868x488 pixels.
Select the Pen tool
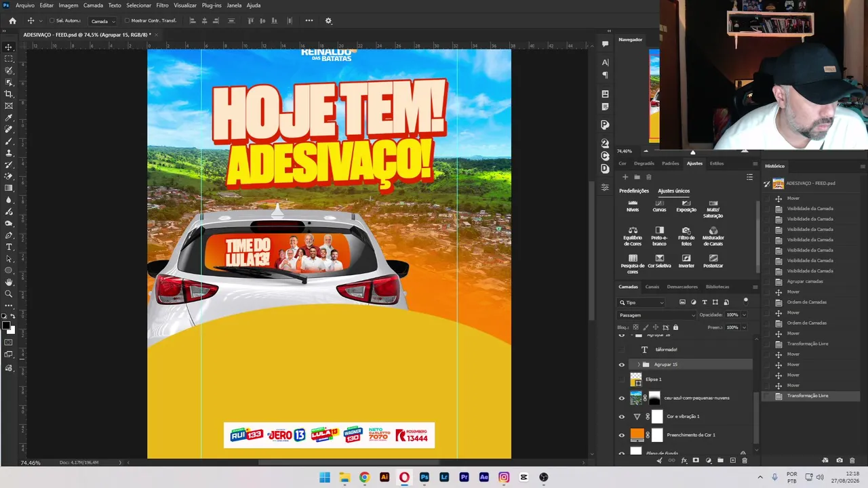(9, 235)
